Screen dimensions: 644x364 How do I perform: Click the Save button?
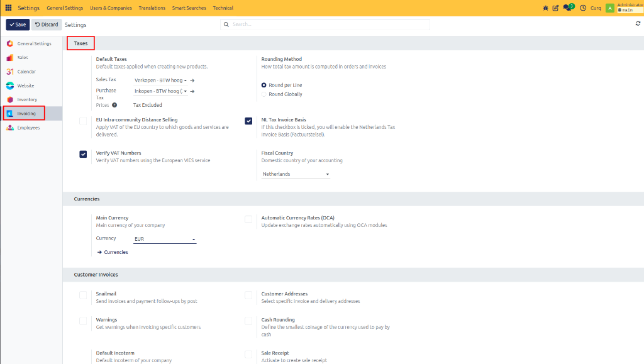(x=18, y=25)
